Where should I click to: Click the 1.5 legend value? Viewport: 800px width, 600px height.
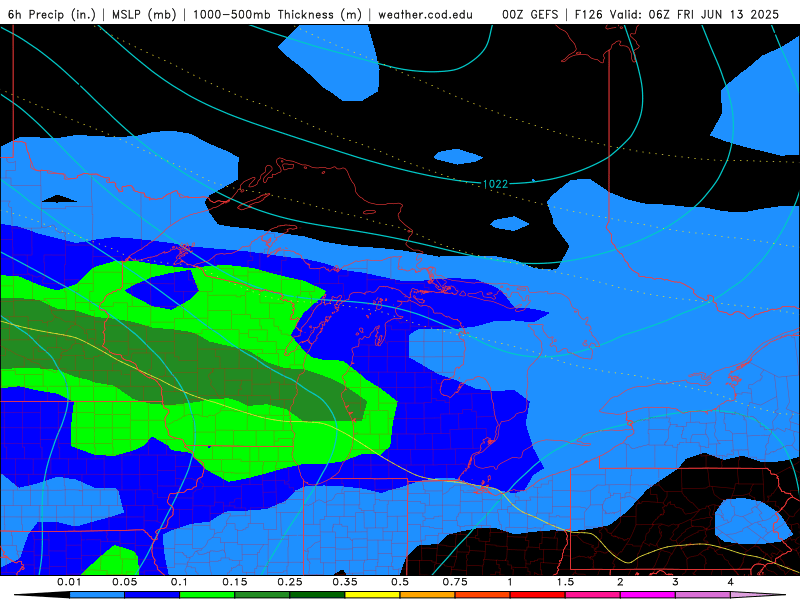[x=565, y=582]
